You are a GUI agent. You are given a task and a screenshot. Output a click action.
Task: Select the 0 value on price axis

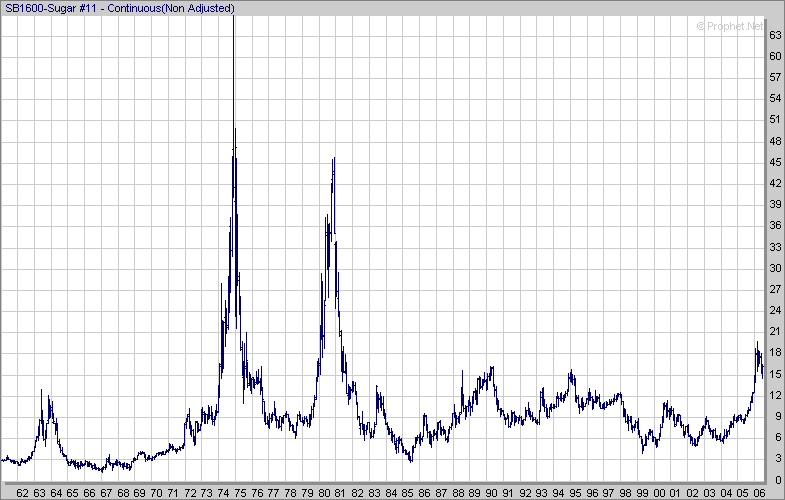772,480
